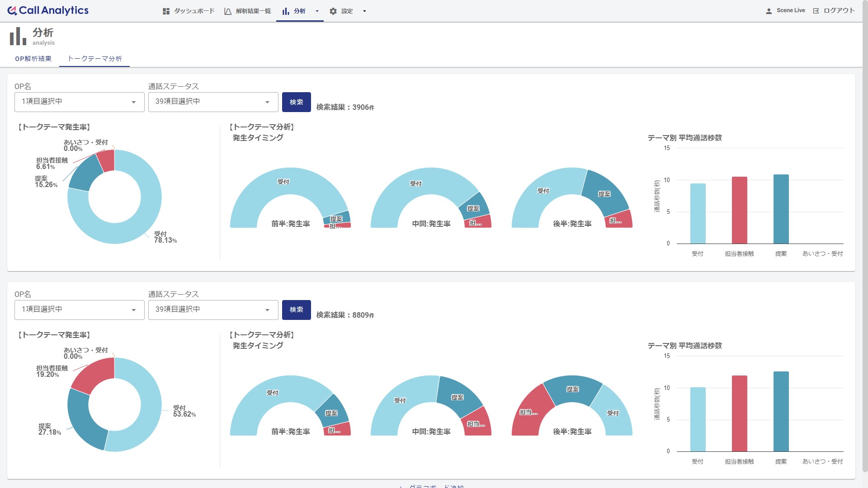Viewport: 868px width, 488px height.
Task: Click the Scene Live user name
Action: coord(791,10)
